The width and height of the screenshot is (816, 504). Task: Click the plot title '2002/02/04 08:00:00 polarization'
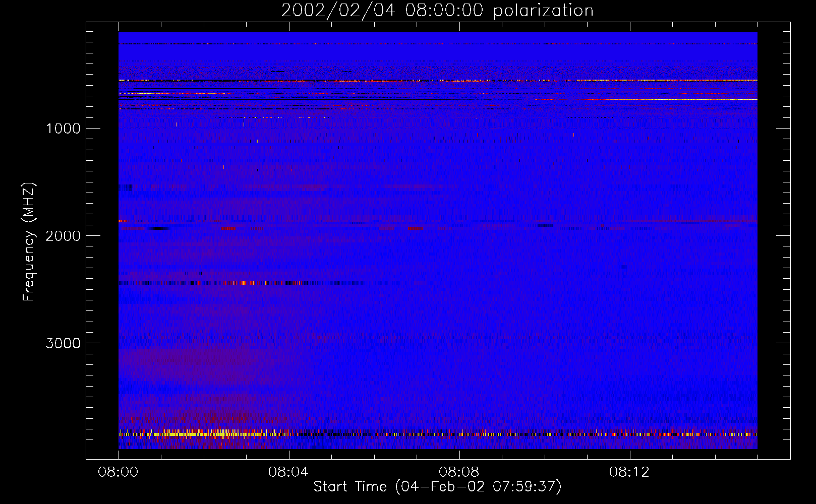(437, 10)
